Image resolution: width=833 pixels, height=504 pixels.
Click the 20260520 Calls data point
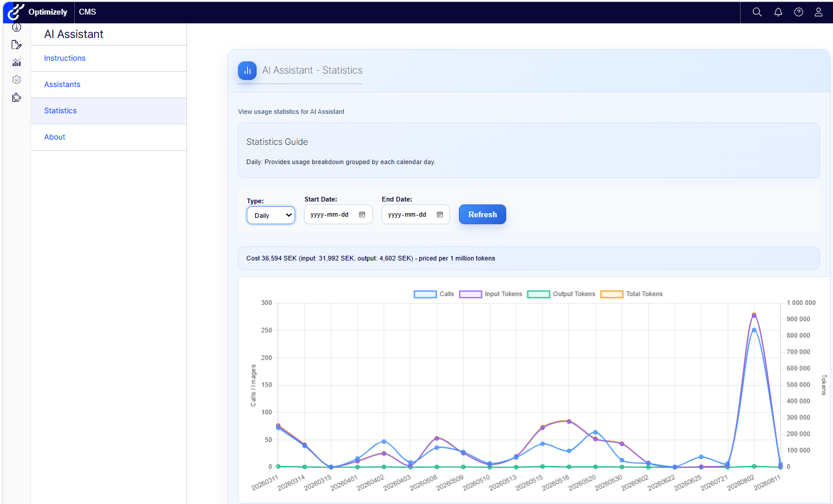[596, 433]
